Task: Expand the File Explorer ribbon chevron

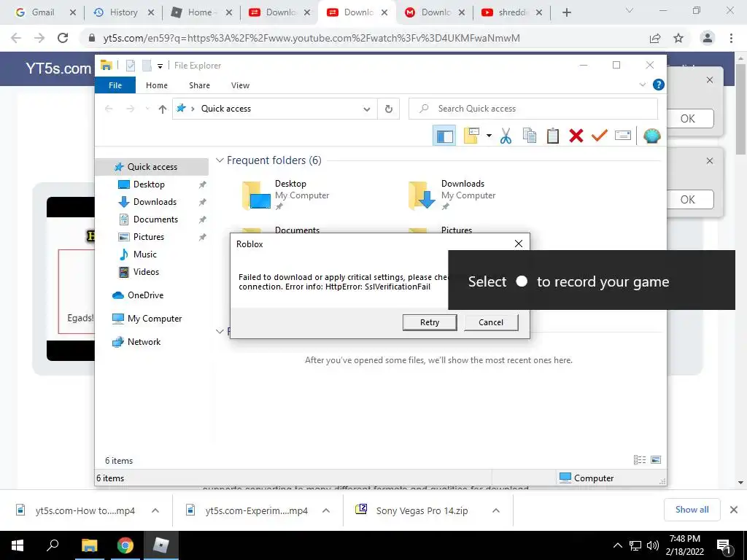Action: pyautogui.click(x=642, y=85)
